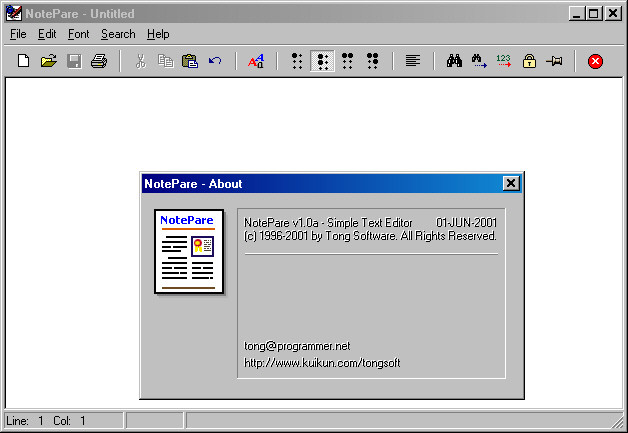
Task: Click the window resize grip in status bar
Action: coord(618,422)
